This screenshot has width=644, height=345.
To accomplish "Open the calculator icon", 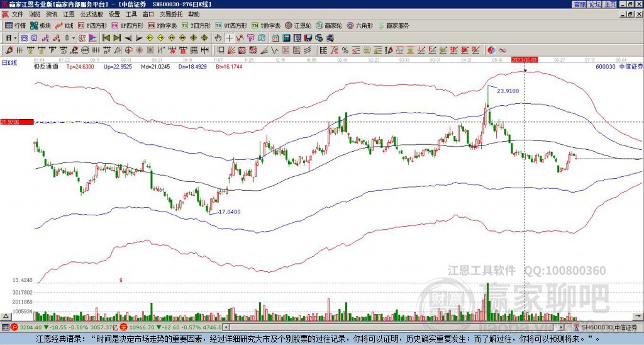I will click(286, 38).
